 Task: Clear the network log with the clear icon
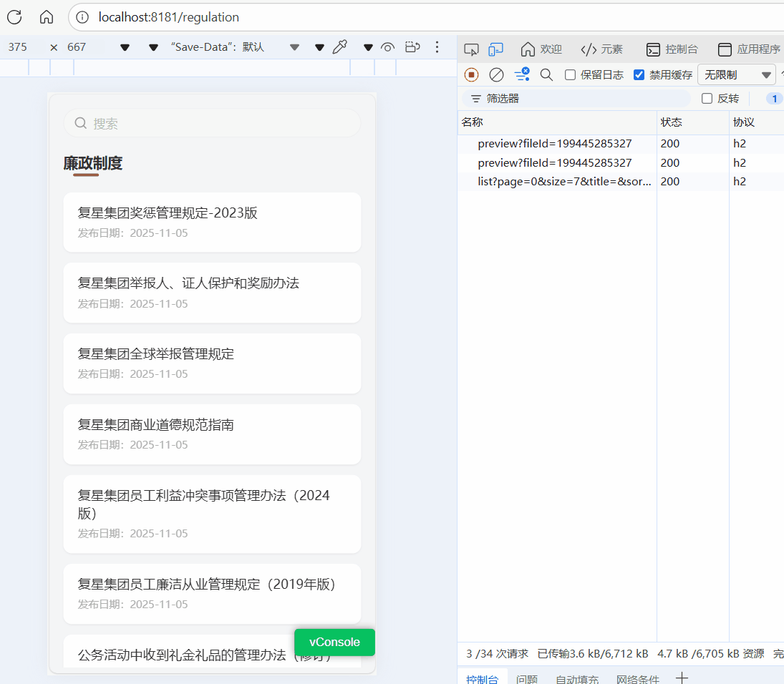(496, 74)
